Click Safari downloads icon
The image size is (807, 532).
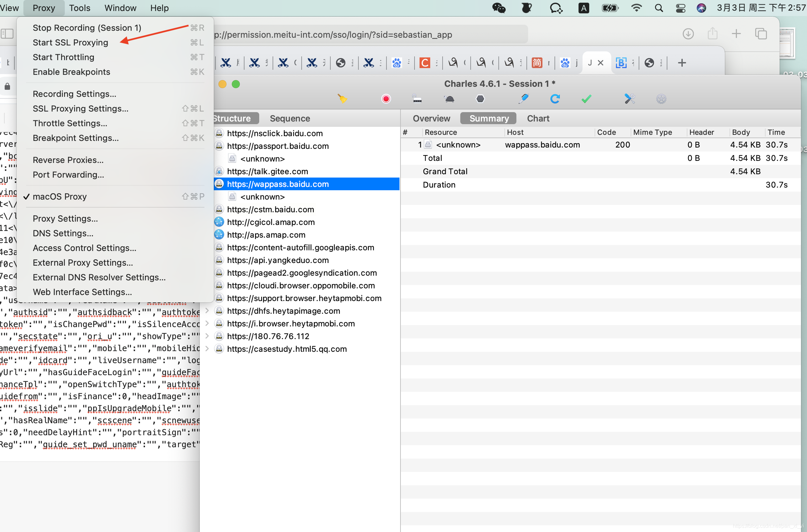point(688,34)
